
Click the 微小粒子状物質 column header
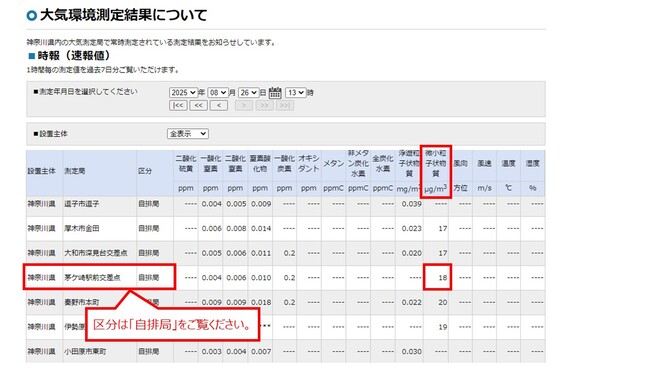tap(436, 163)
